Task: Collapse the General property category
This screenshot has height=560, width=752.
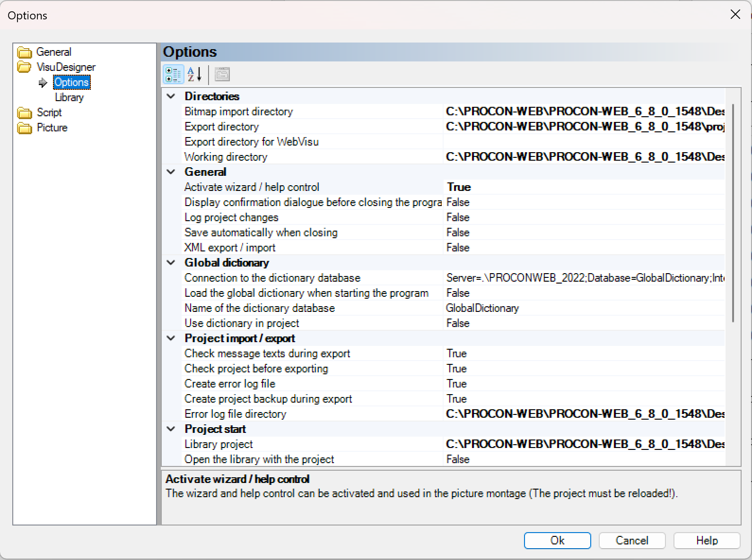Action: point(171,172)
